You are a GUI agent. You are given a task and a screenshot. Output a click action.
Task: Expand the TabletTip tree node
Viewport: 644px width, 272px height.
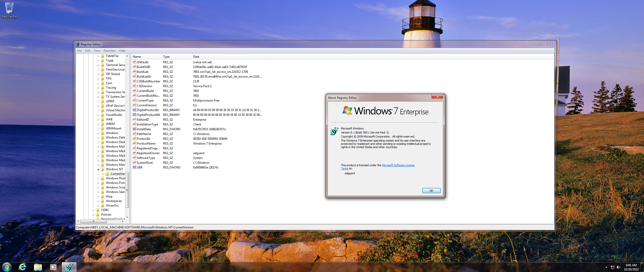pyautogui.click(x=98, y=56)
